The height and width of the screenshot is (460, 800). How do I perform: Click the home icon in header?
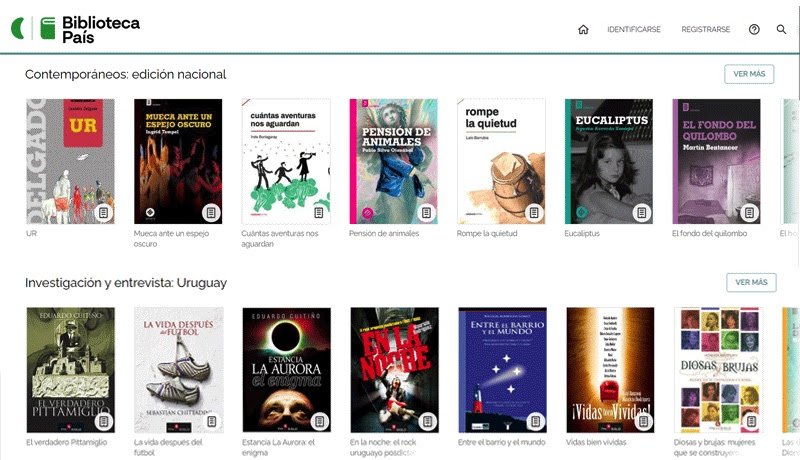(x=583, y=29)
